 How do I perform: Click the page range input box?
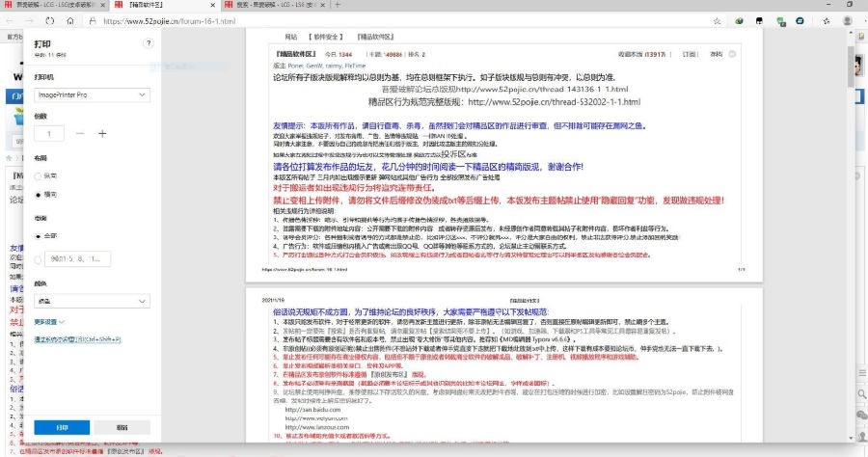[x=77, y=259]
